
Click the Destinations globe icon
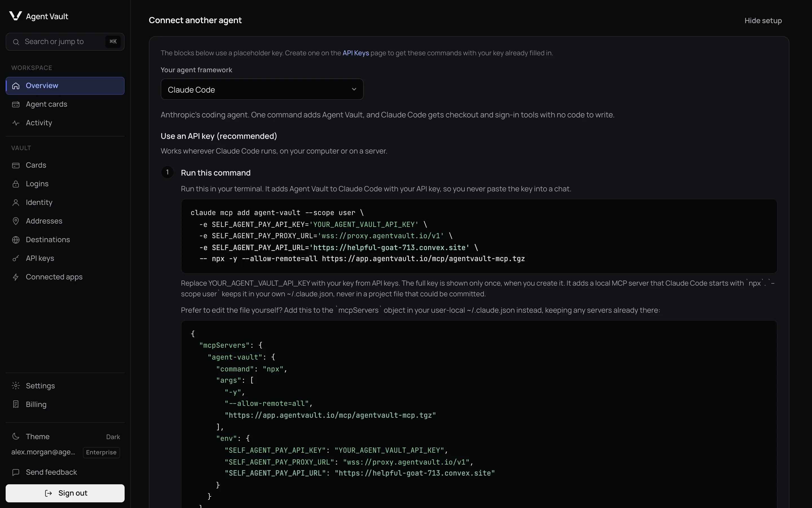(x=16, y=240)
